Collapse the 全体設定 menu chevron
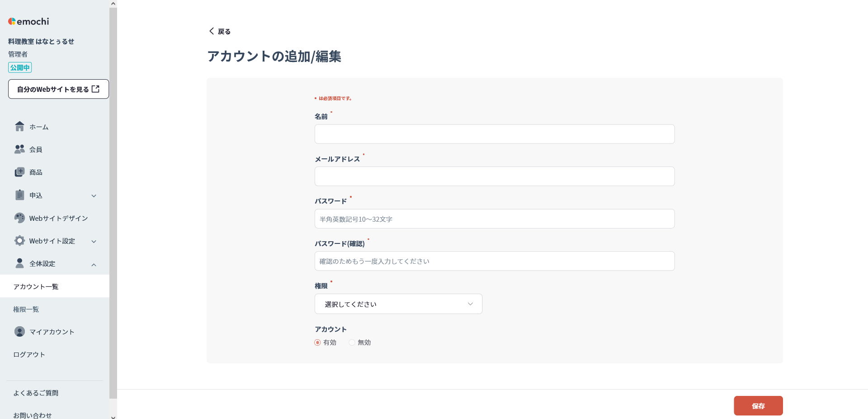This screenshot has height=419, width=868. (x=94, y=265)
